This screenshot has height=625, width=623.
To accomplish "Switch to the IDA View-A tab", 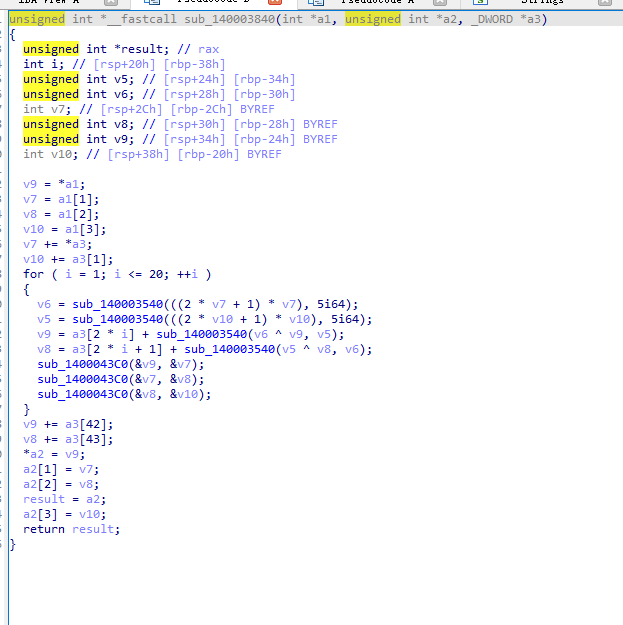I will pyautogui.click(x=48, y=3).
